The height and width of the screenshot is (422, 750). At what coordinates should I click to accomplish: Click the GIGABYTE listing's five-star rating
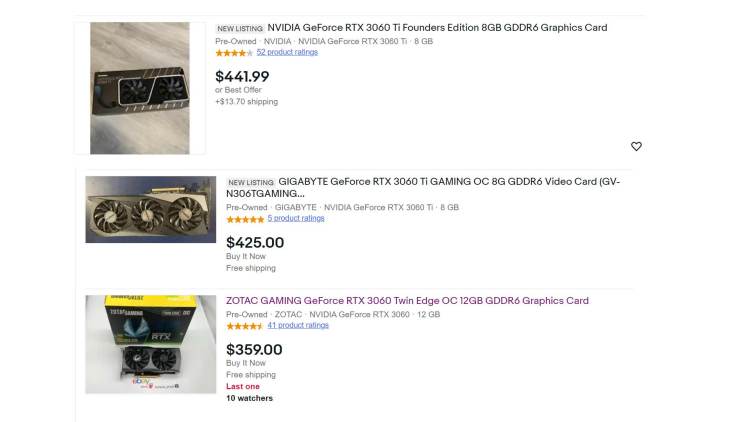coord(245,219)
